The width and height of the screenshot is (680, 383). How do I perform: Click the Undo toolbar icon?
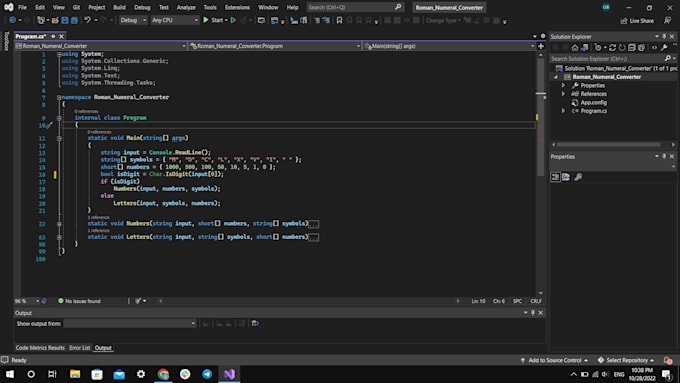point(88,20)
